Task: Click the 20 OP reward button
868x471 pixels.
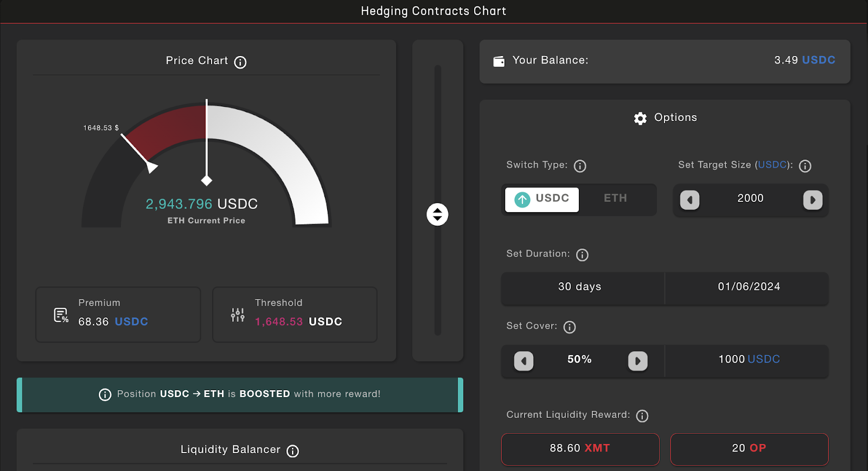Action: point(749,449)
